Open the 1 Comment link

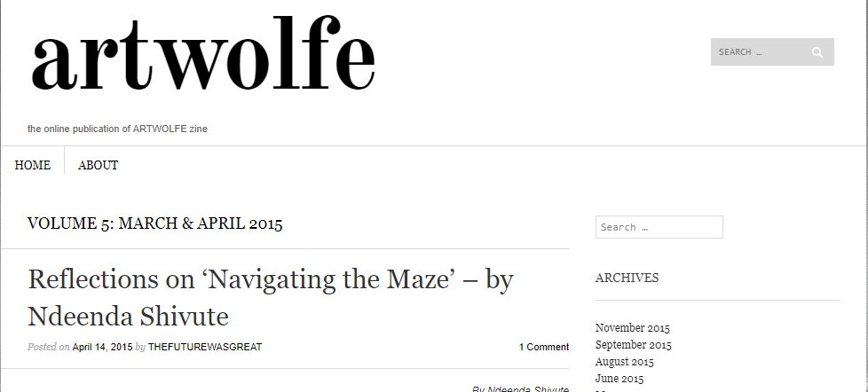(544, 347)
